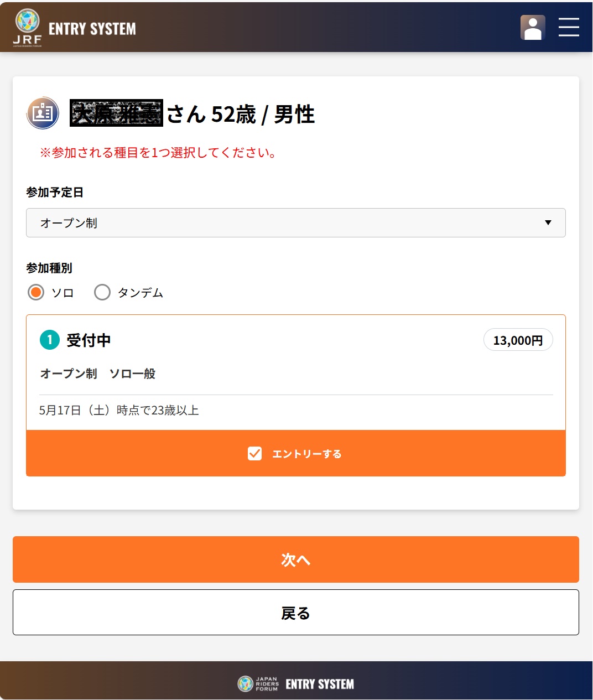Select the タンデム radio option
Screen dimensions: 593x700
tap(102, 292)
